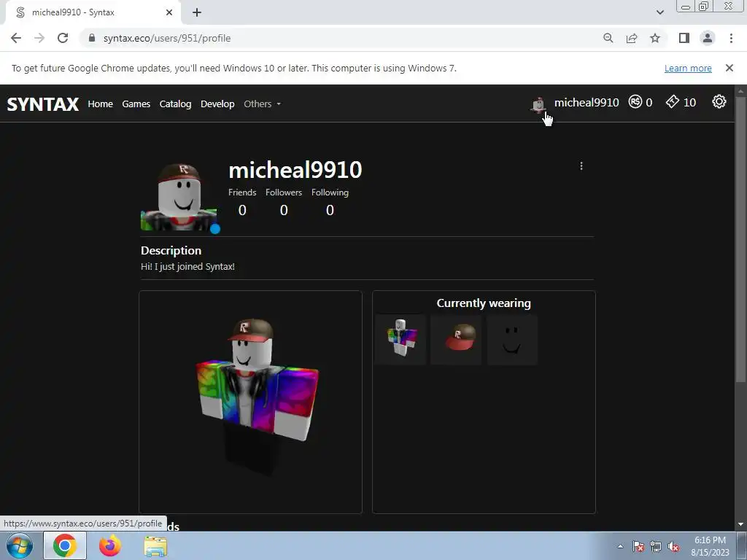Click the tickets currency icon
Viewport: 747px width, 560px height.
pos(672,101)
